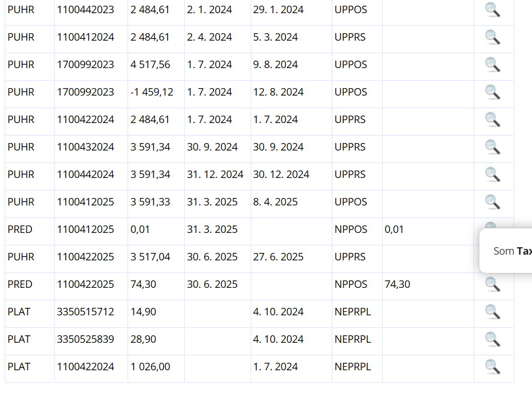
Task: Click magnifier for PUHR 1100422024 row
Action: point(493,120)
